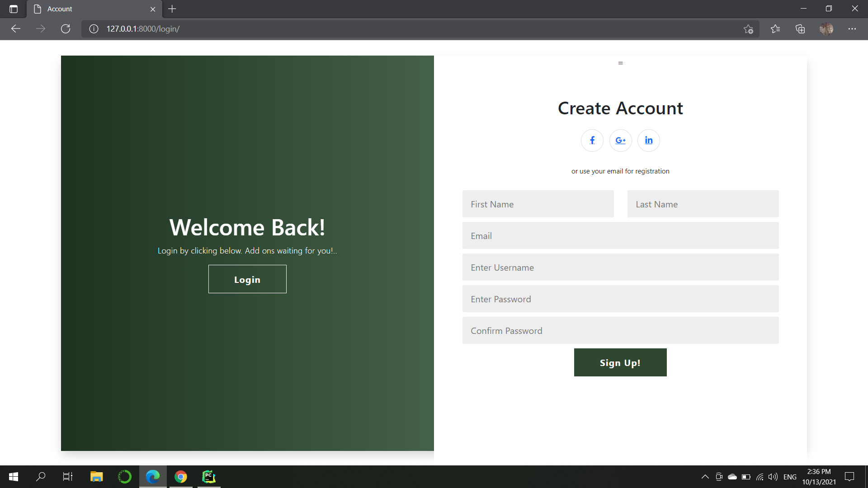Open the browser profile avatar
This screenshot has width=868, height=488.
(826, 29)
